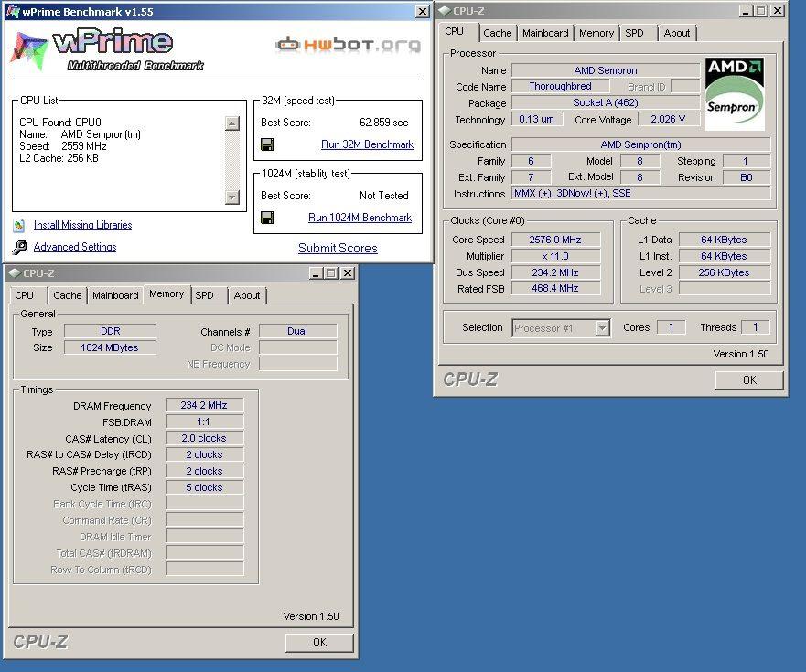Click the wPrime title bar icon
Viewport: 806px width, 672px height.
12,11
